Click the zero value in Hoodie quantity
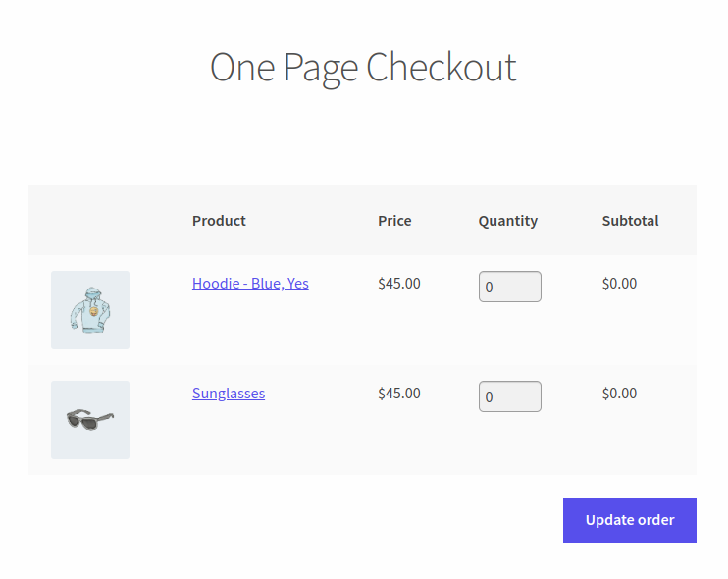The height and width of the screenshot is (579, 728). 489,287
